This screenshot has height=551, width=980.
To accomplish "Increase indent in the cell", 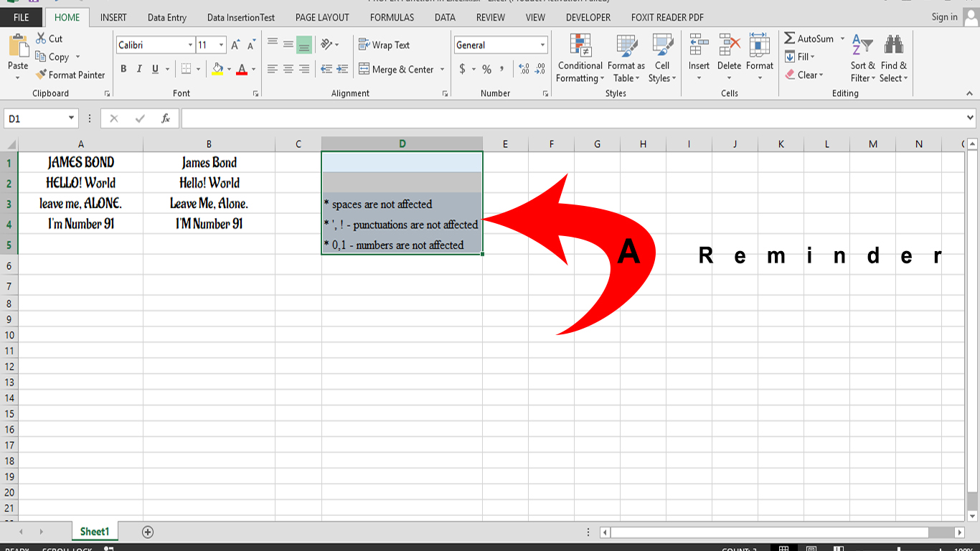I will point(342,69).
